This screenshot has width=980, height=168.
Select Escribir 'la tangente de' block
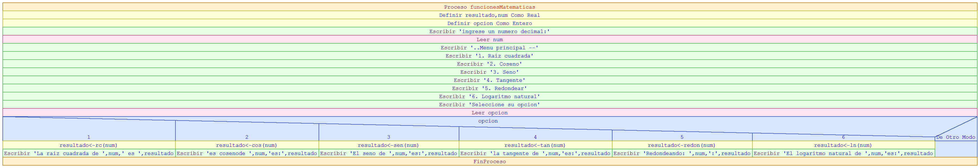pyautogui.click(x=535, y=154)
